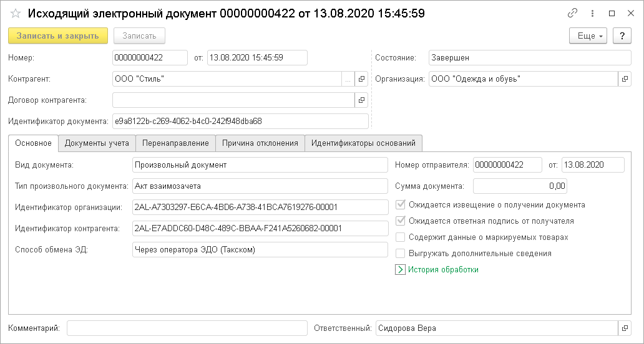644x344 pixels.
Task: Open the 'Еще' dropdown menu
Action: pos(588,36)
